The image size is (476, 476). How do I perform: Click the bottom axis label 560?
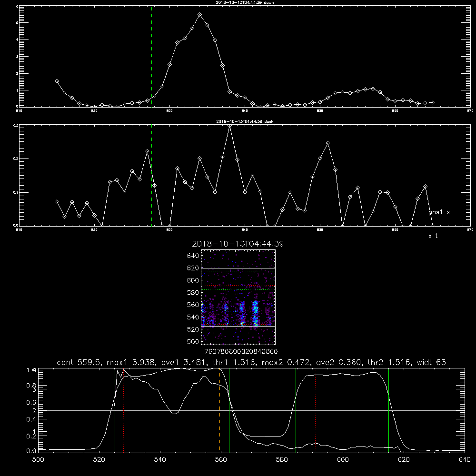(221, 460)
